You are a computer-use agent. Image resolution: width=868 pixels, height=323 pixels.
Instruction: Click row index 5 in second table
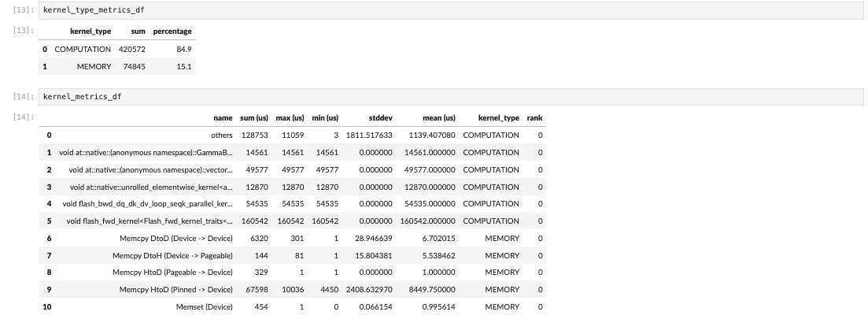pos(50,221)
